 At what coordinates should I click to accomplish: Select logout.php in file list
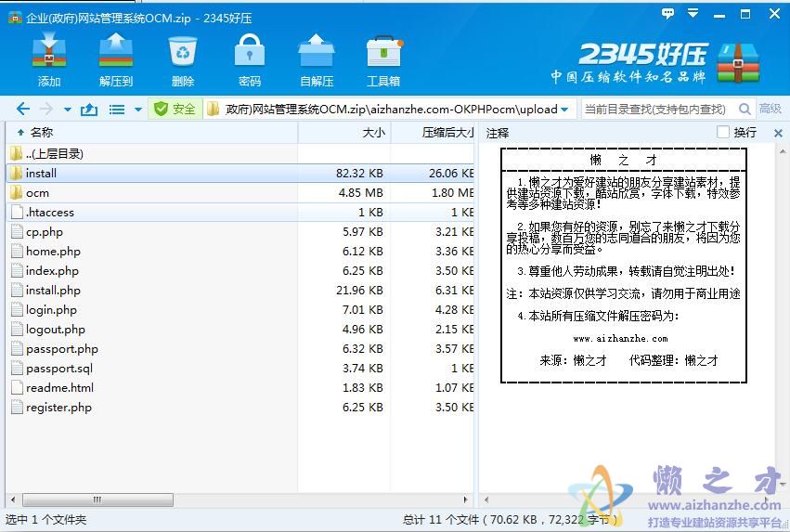(240, 330)
